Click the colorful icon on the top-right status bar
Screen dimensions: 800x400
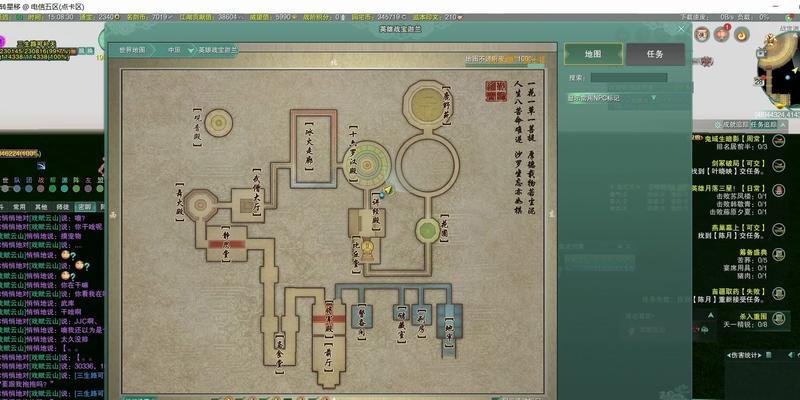click(x=789, y=17)
